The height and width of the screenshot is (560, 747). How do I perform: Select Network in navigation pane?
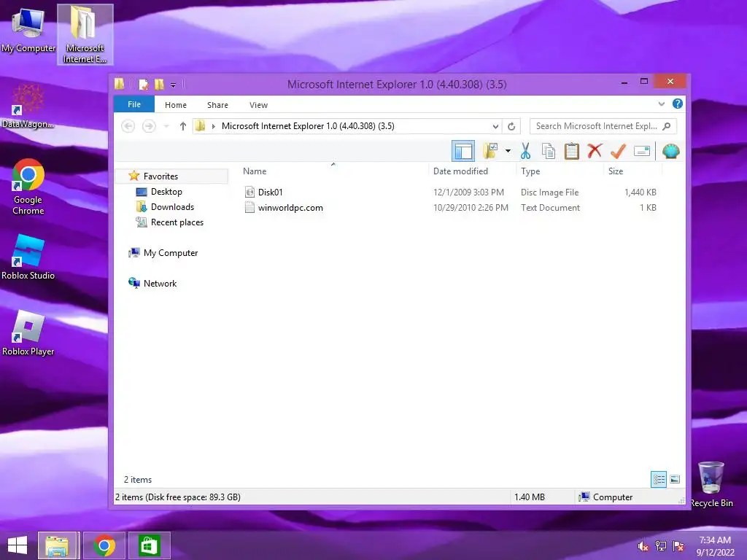(x=160, y=284)
